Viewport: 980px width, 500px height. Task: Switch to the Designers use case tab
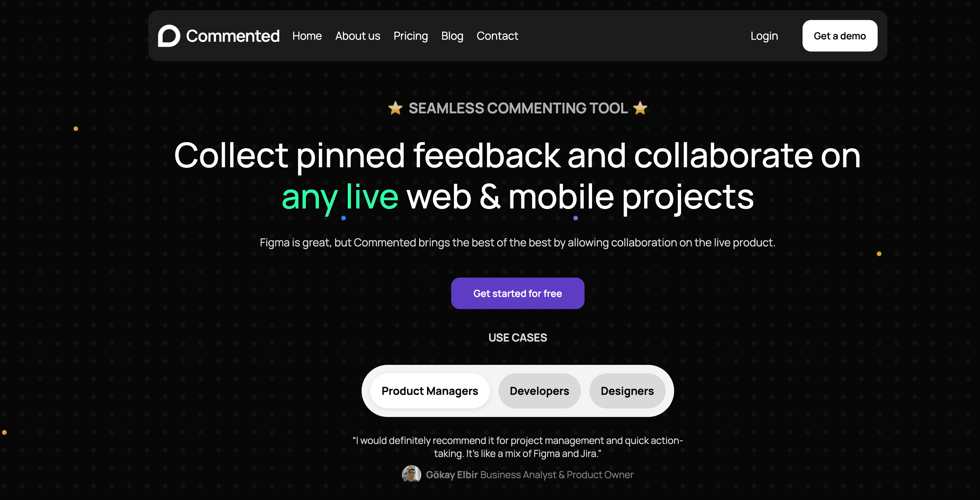pyautogui.click(x=627, y=391)
